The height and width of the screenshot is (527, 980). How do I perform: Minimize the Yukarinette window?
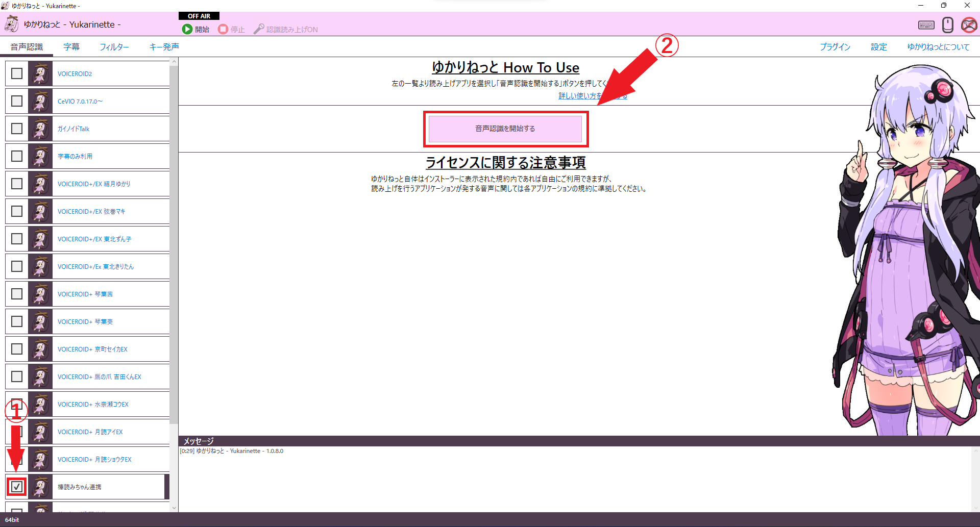click(x=921, y=6)
